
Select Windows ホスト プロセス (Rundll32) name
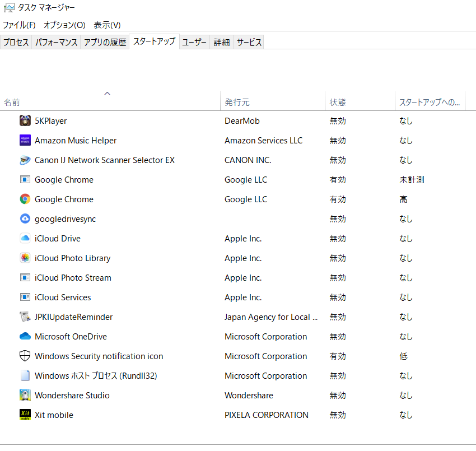[96, 376]
